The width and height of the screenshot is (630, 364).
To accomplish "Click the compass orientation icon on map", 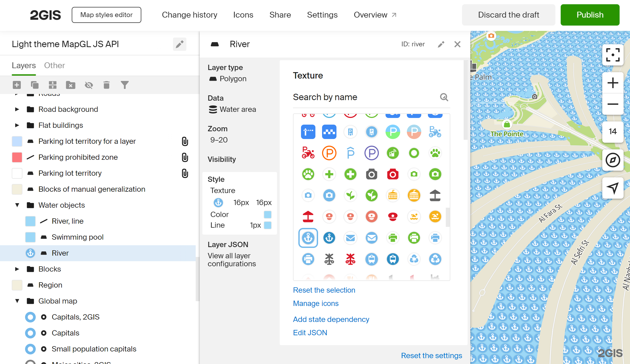I will (613, 160).
